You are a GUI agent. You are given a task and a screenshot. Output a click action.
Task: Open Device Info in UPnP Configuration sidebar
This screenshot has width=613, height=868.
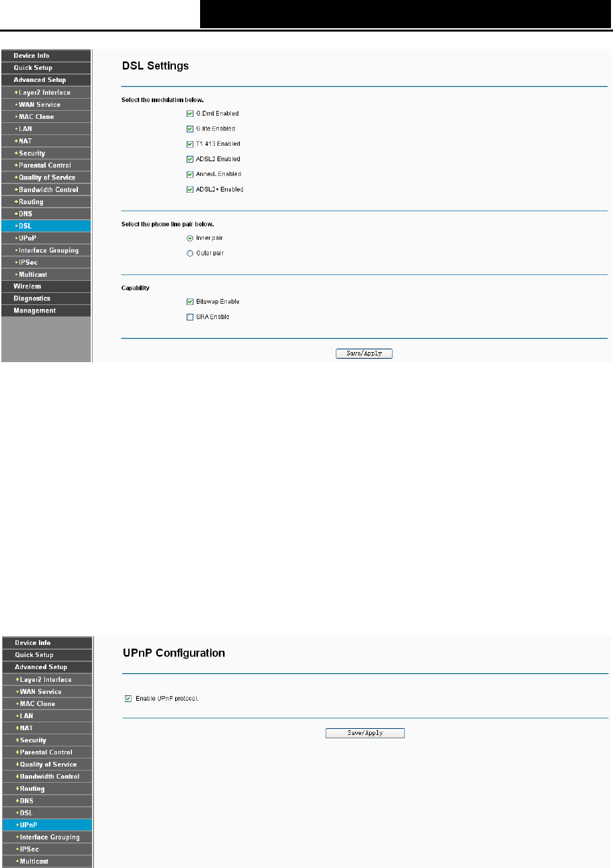pos(46,643)
